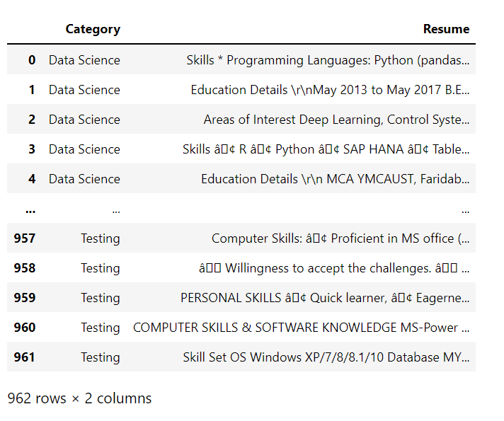Click the Proficient in MS office resume cell
Screen dimensions: 504x421
pos(340,238)
